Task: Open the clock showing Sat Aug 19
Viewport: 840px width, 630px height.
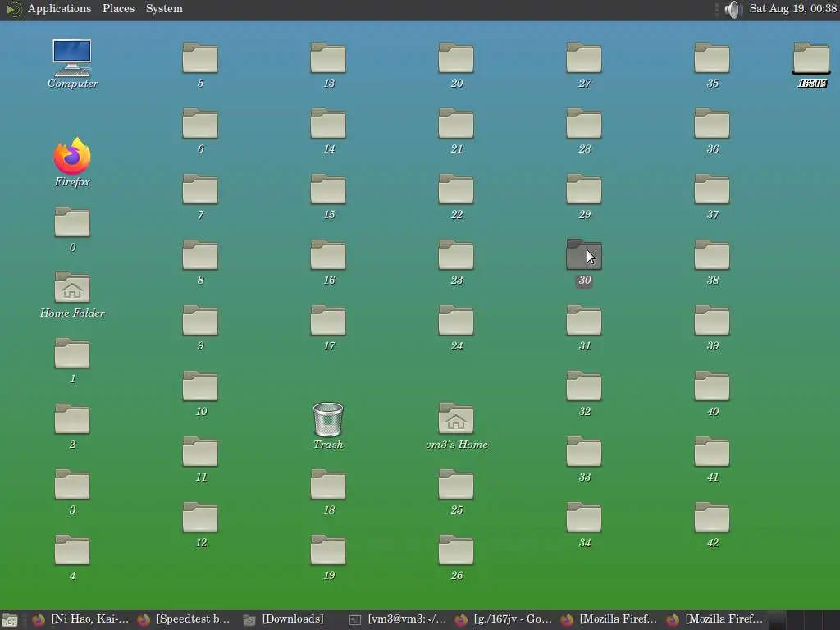Action: point(792,9)
